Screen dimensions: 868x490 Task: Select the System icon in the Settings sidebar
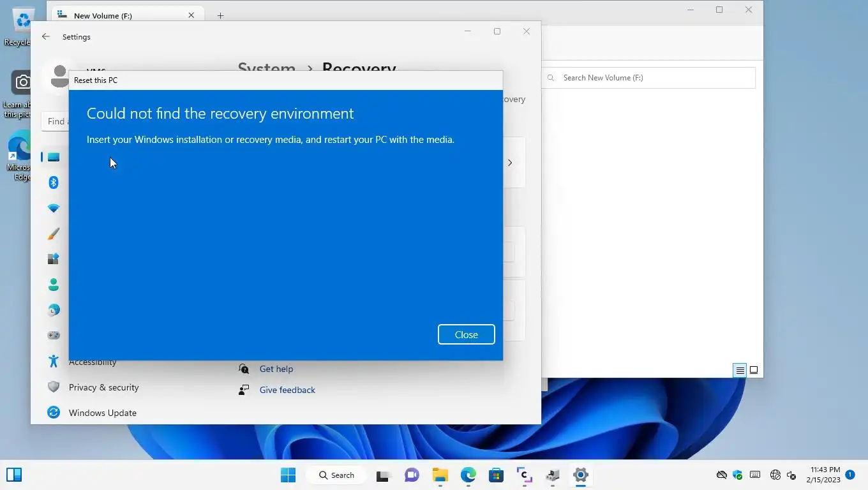pyautogui.click(x=54, y=157)
